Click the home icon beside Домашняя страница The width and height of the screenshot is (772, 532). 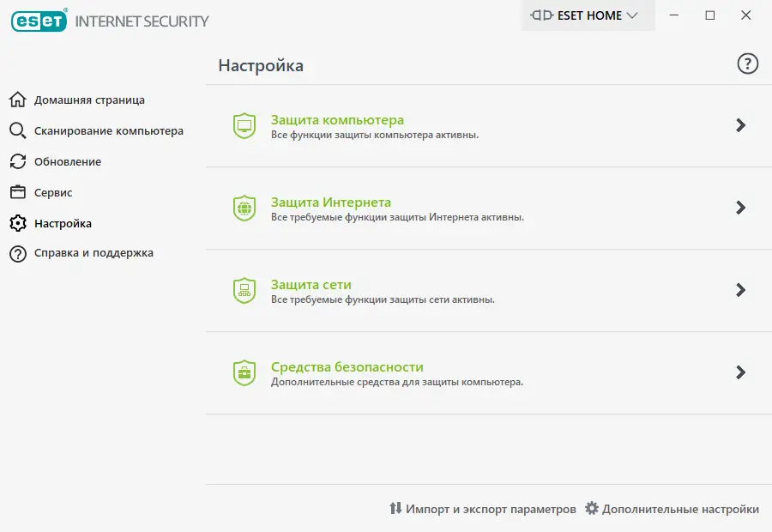tap(20, 100)
